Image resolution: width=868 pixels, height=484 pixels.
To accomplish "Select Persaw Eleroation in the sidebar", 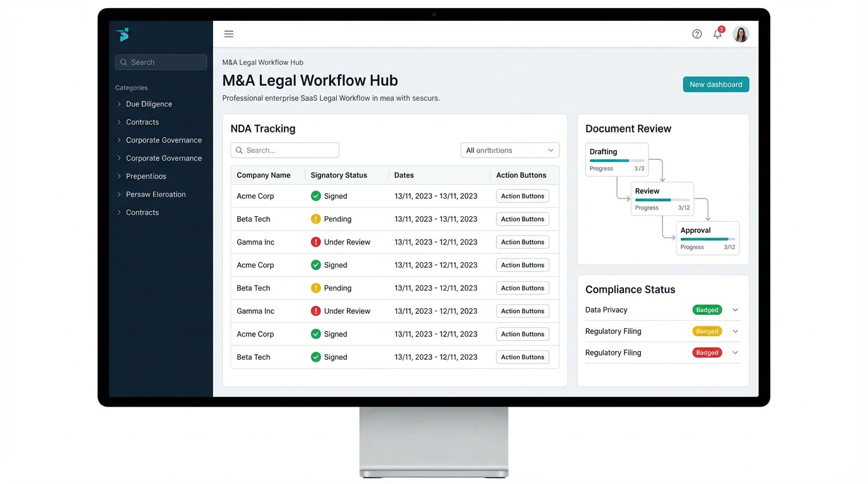I will [x=156, y=194].
